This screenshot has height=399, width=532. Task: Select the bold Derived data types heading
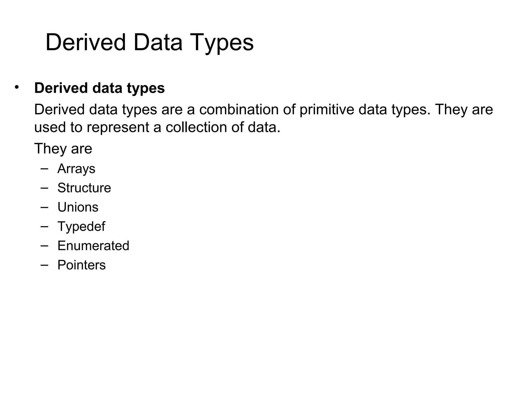99,88
